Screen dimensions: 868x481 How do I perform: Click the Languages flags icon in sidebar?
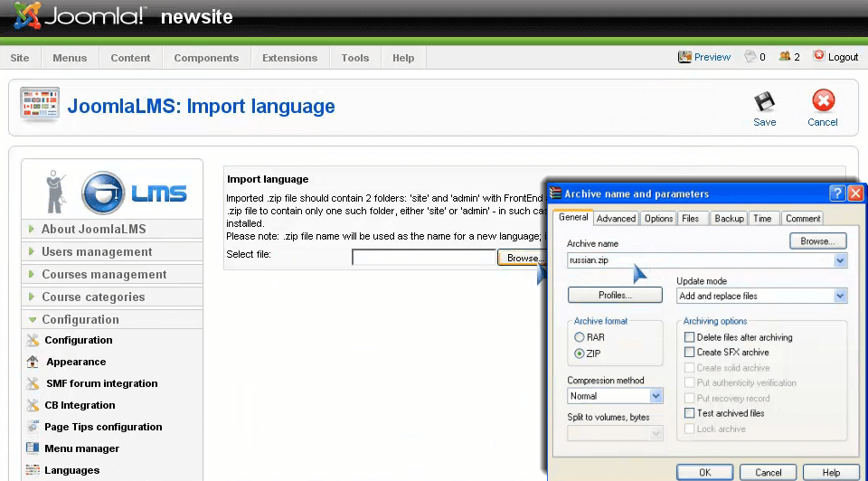[x=33, y=470]
